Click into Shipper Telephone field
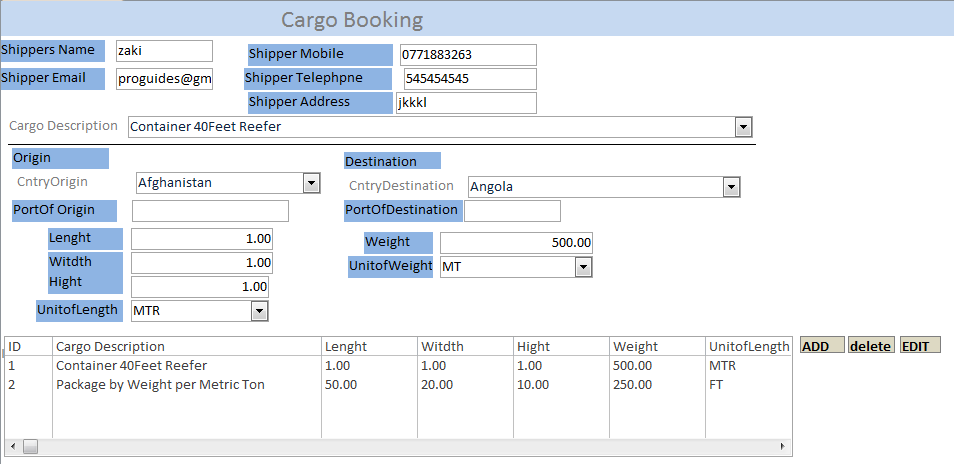The width and height of the screenshot is (954, 464). point(469,79)
